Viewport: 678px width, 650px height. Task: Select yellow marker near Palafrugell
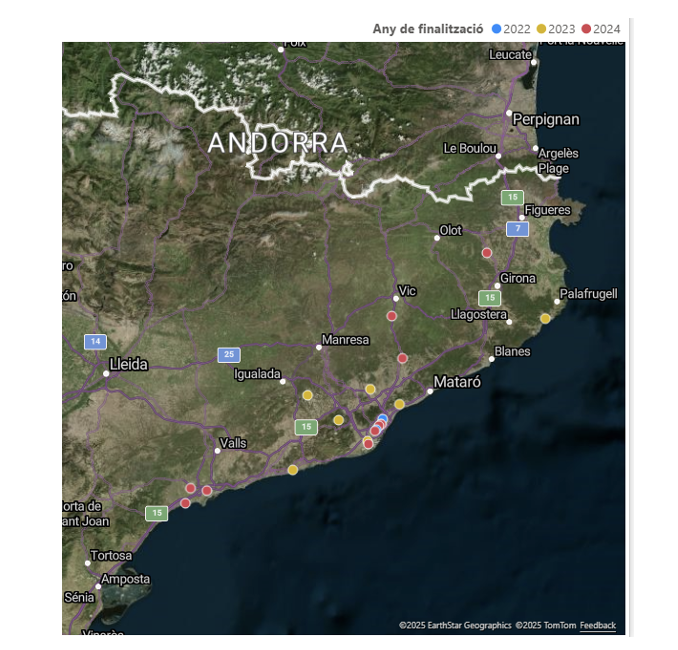point(545,318)
